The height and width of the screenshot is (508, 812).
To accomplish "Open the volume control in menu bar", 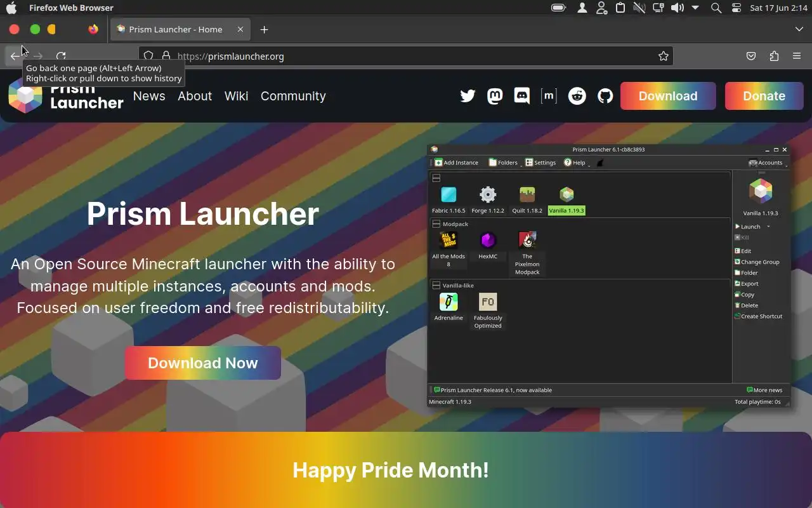I will click(678, 8).
